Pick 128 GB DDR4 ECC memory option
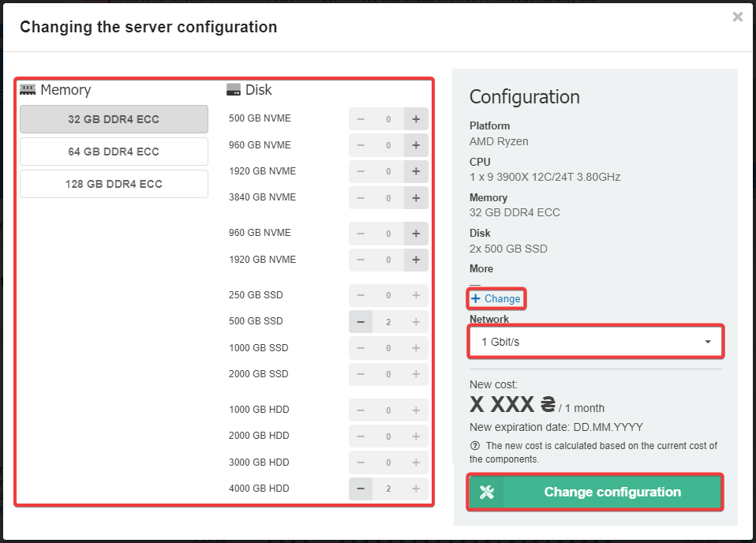The height and width of the screenshot is (543, 756). click(x=114, y=184)
